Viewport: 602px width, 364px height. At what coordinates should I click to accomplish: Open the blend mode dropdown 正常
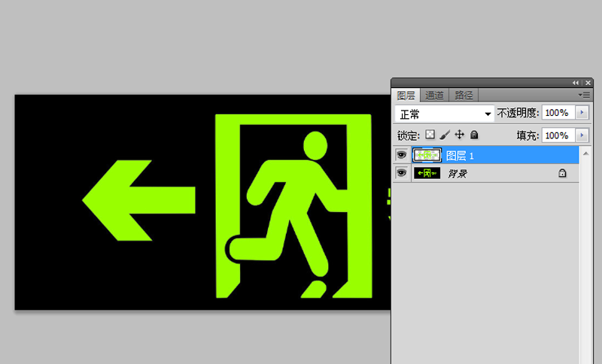click(x=444, y=114)
